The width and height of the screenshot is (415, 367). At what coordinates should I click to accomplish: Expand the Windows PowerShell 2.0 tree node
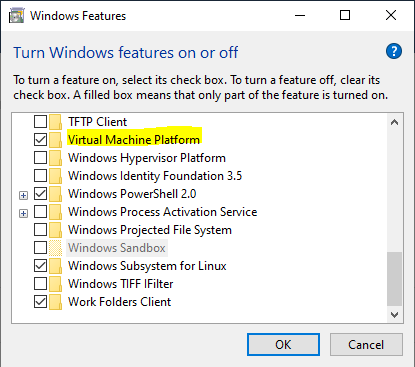(23, 195)
